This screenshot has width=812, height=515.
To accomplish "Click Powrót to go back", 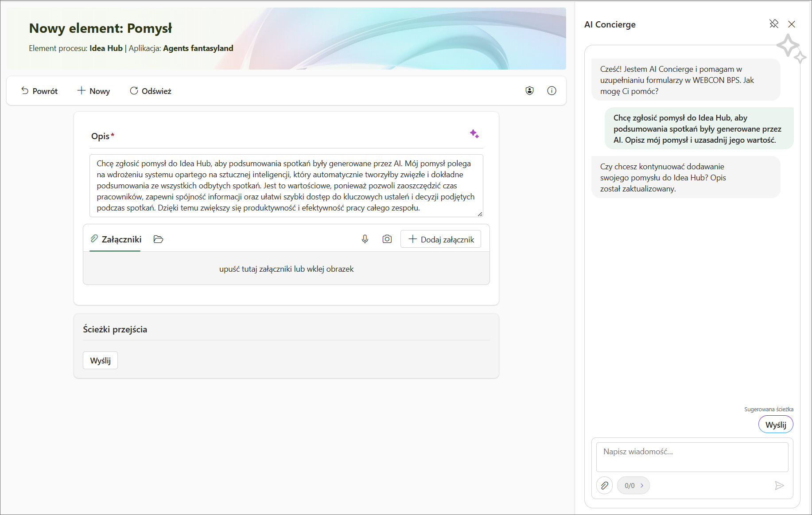I will coord(39,90).
